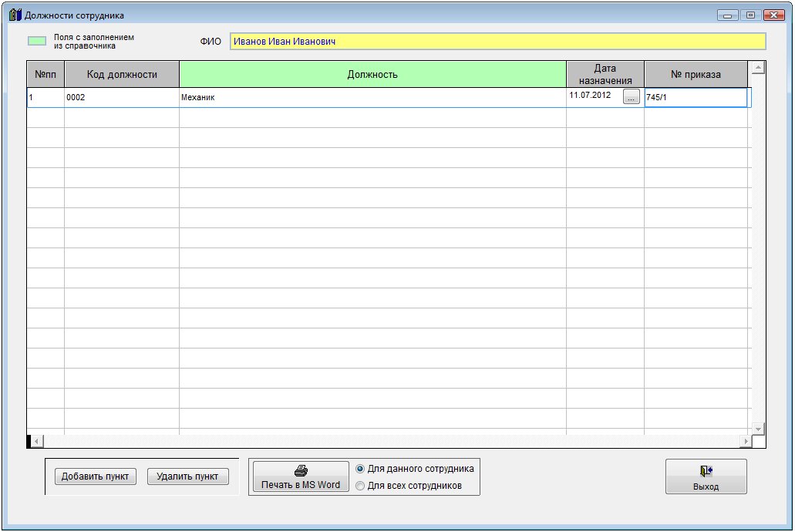This screenshot has width=795, height=532.
Task: Click 'Удалить пункт' button
Action: tap(187, 476)
